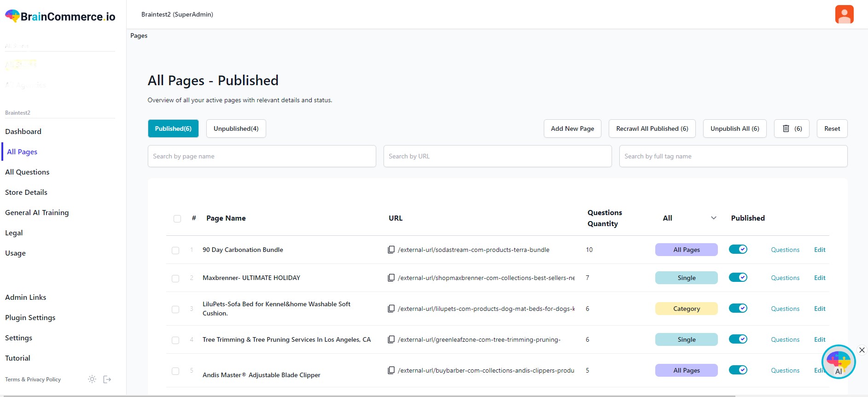Click the Reset button
Screen dimensions: 868x397
click(832, 128)
